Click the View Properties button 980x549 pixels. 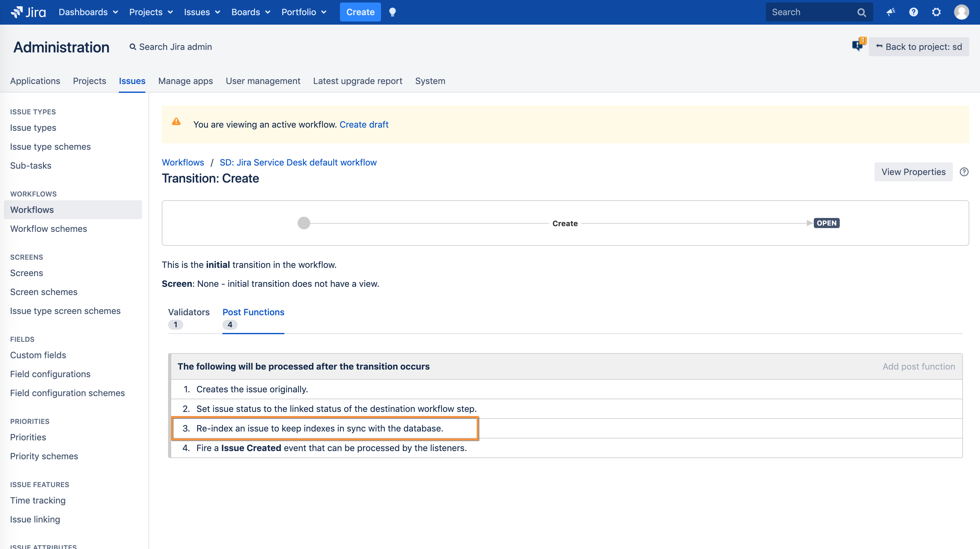913,172
